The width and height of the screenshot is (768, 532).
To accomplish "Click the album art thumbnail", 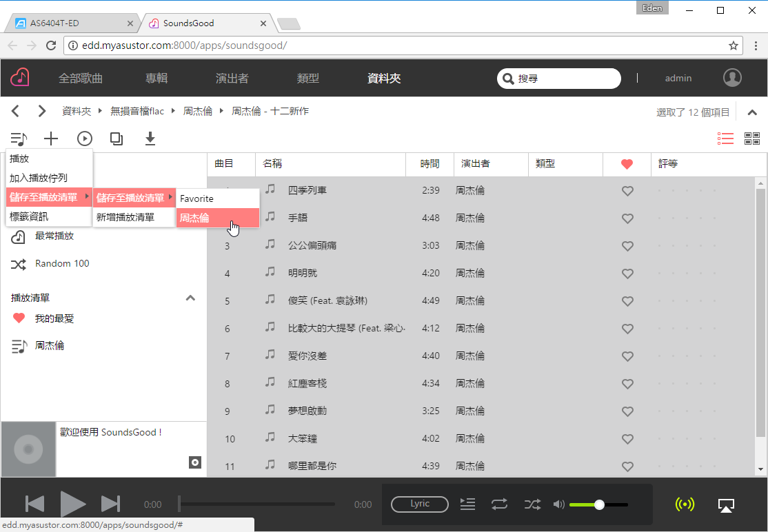I will point(28,449).
